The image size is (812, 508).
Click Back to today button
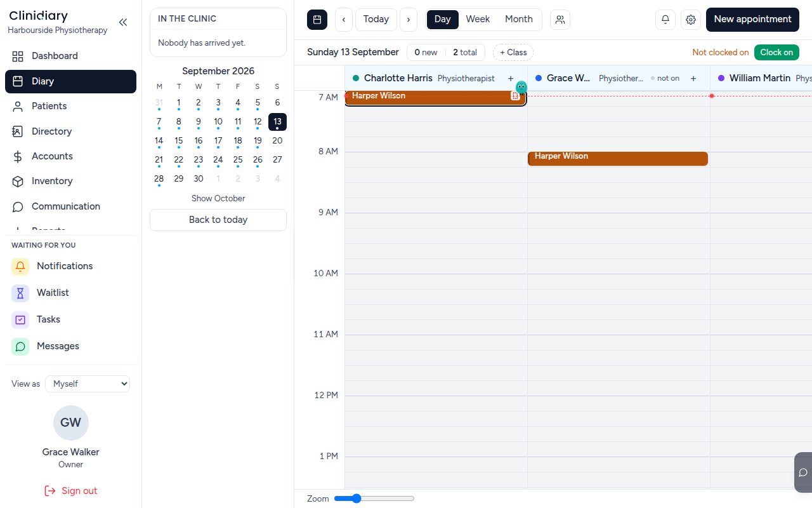tap(218, 220)
